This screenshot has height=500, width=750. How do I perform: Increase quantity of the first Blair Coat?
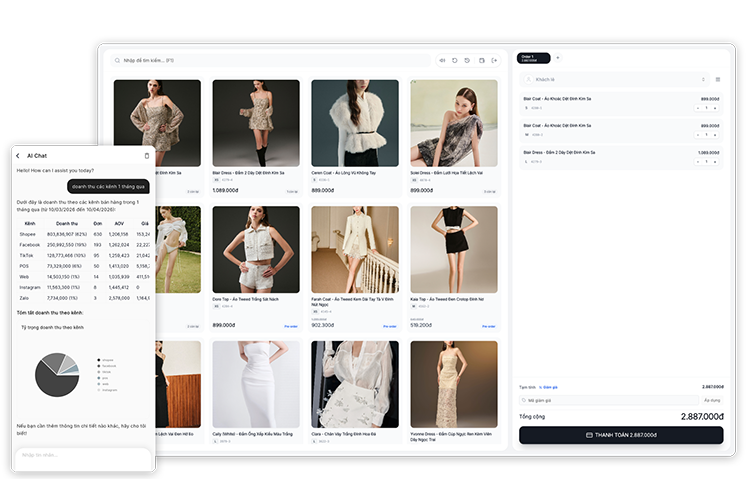tap(714, 108)
